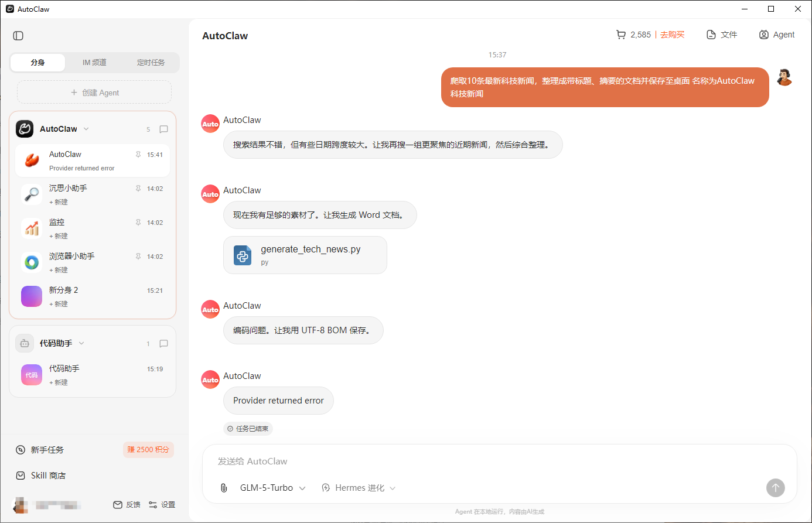
Task: Click the pin icon on 监控 row
Action: [138, 223]
